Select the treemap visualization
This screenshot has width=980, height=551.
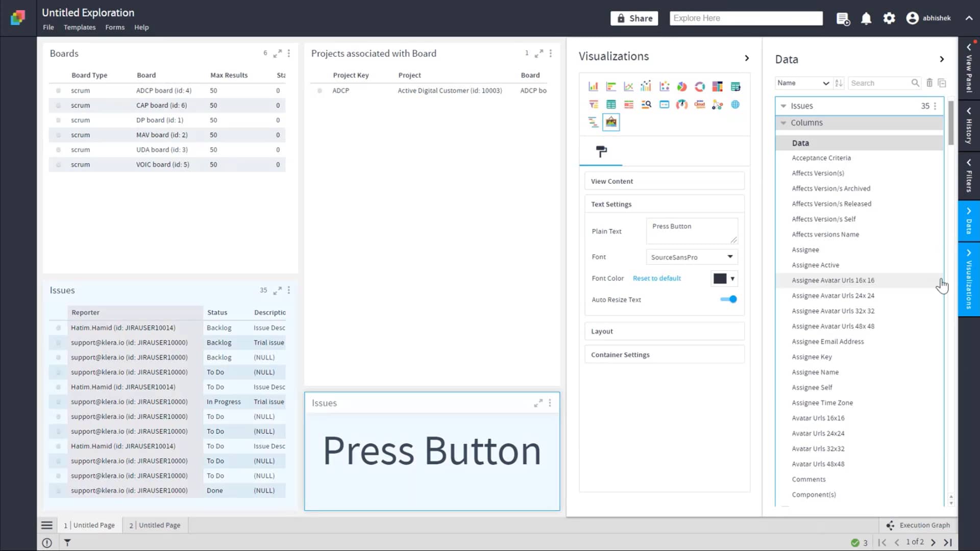pyautogui.click(x=717, y=87)
